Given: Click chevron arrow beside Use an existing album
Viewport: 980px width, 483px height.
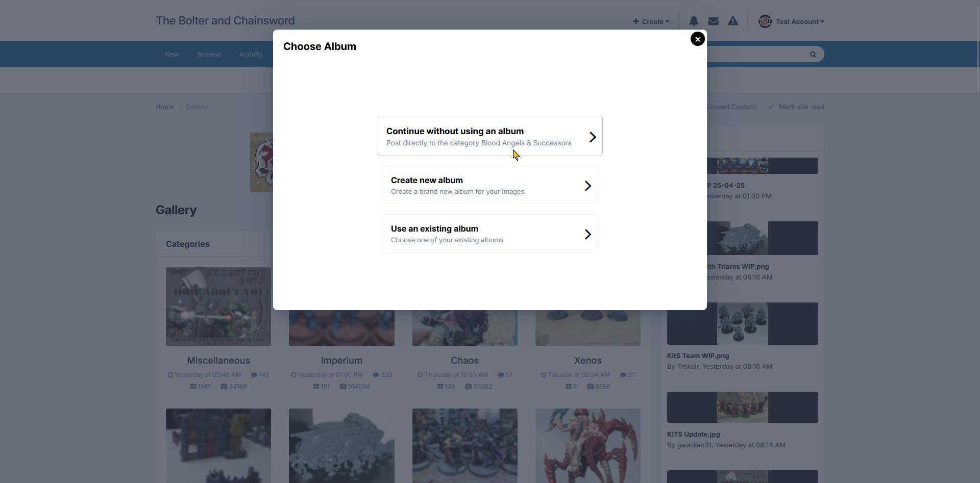Looking at the screenshot, I should (587, 234).
